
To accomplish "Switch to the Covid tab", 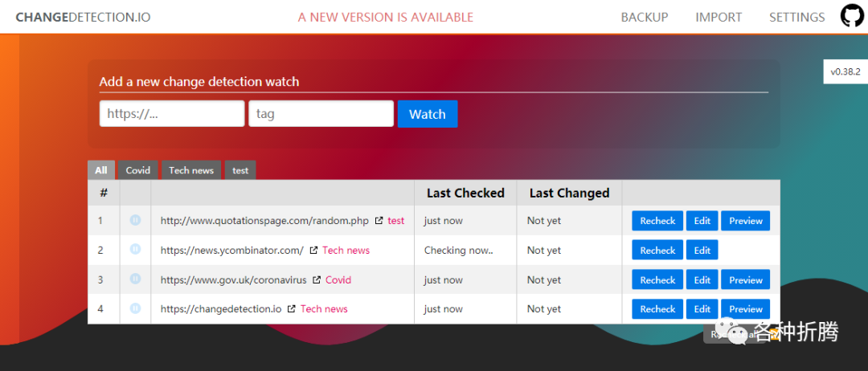I will coord(138,170).
